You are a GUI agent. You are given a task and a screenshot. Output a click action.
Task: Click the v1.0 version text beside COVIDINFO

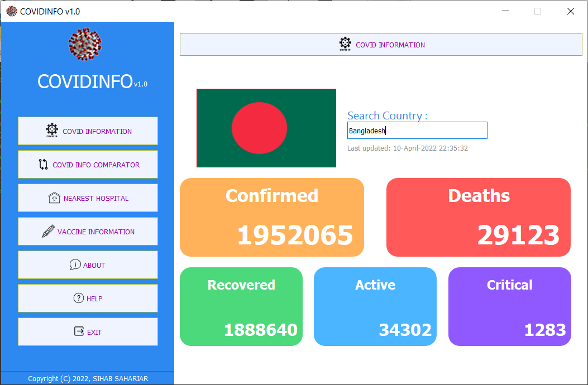click(141, 84)
